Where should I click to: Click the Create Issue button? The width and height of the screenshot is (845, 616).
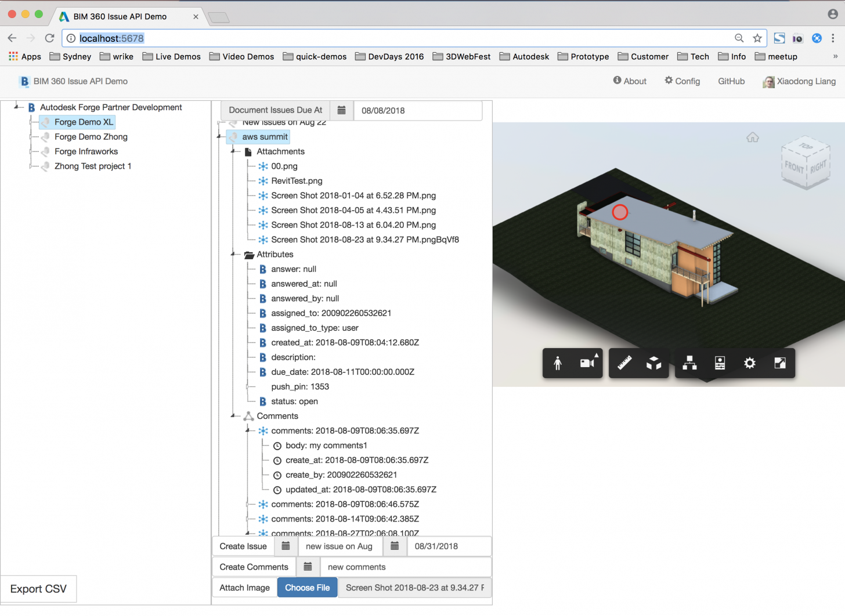tap(243, 546)
